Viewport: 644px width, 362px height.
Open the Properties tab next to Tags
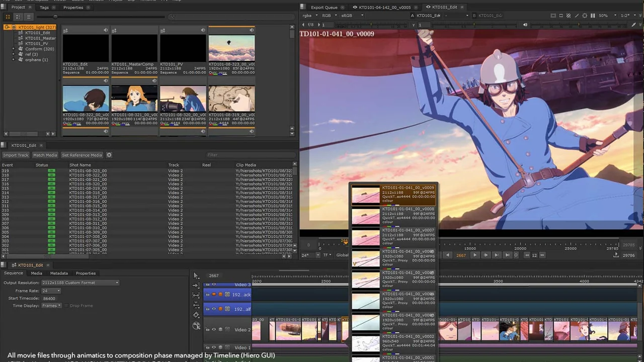pos(73,8)
